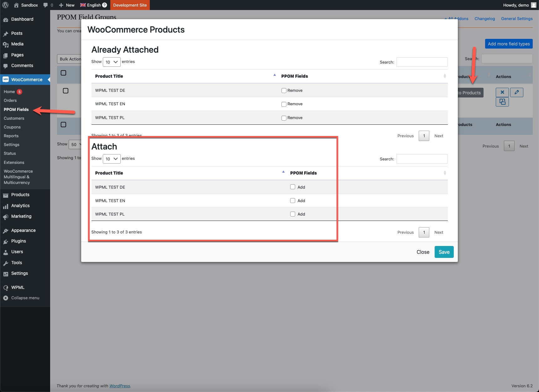This screenshot has width=539, height=392.
Task: Click the Development Site admin bar item
Action: [130, 5]
